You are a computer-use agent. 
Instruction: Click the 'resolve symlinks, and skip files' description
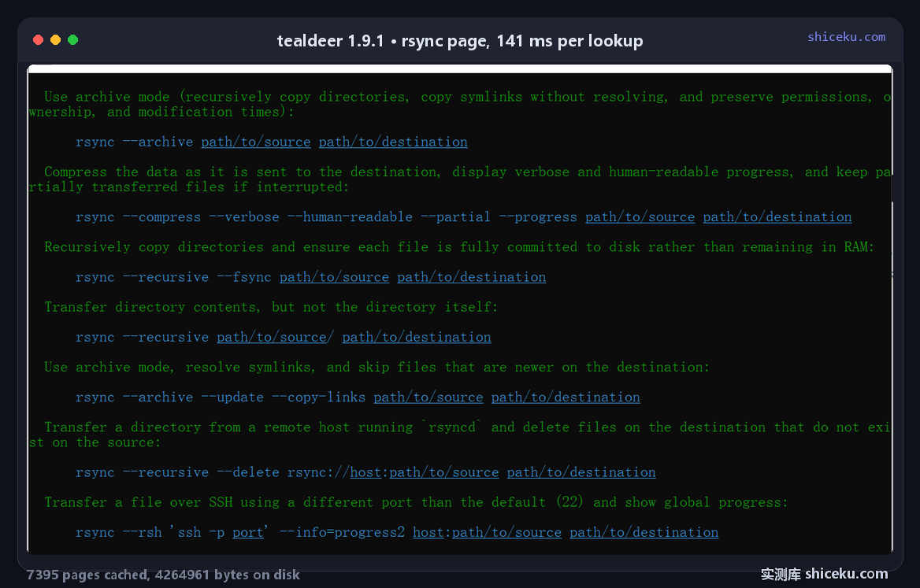point(377,367)
